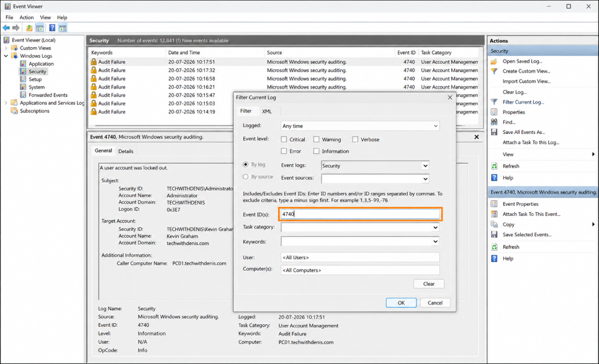Switch to the Details tab of event
The width and height of the screenshot is (599, 364).
click(125, 151)
